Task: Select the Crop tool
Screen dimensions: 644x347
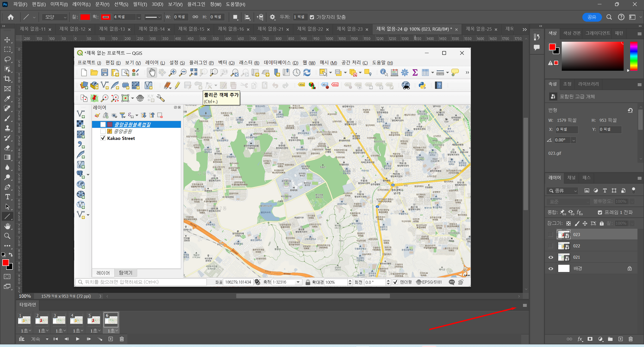Action: (x=7, y=79)
